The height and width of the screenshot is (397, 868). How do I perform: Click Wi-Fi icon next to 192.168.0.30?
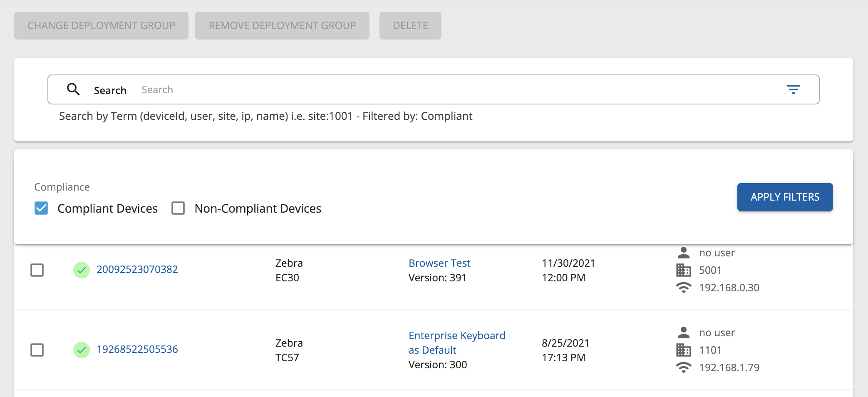[x=683, y=288]
